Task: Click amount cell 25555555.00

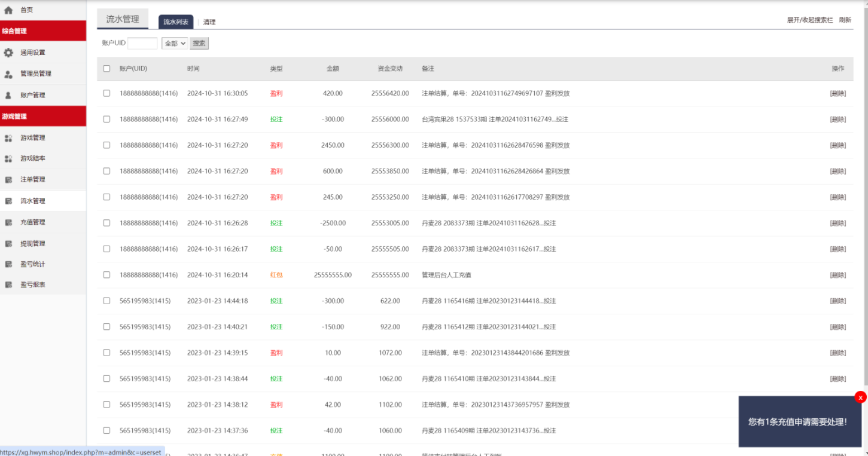Action: point(333,275)
